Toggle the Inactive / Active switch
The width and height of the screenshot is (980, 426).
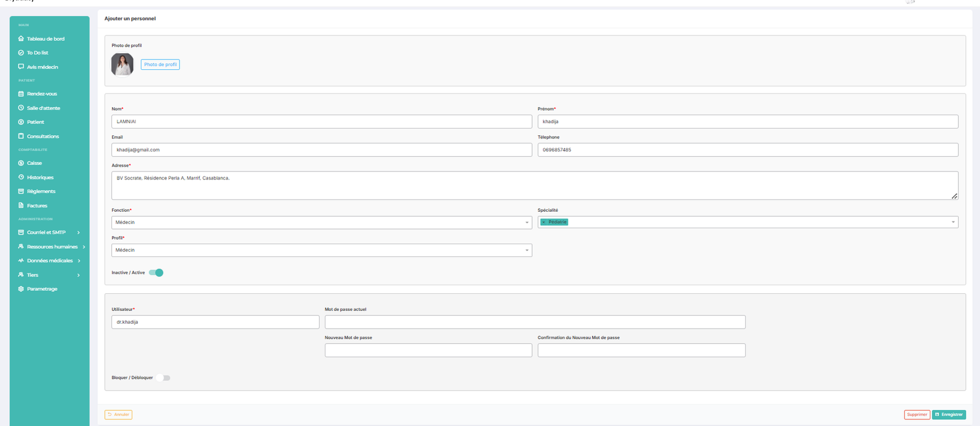click(156, 272)
